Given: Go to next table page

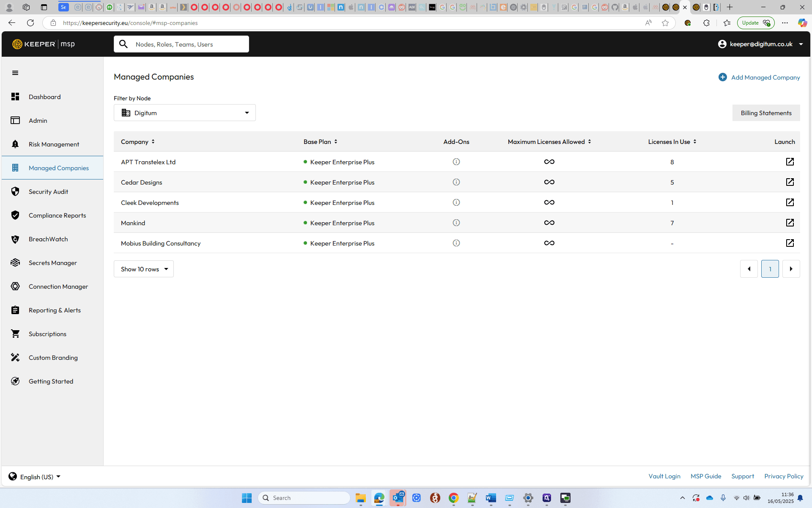Looking at the screenshot, I should click(x=791, y=269).
